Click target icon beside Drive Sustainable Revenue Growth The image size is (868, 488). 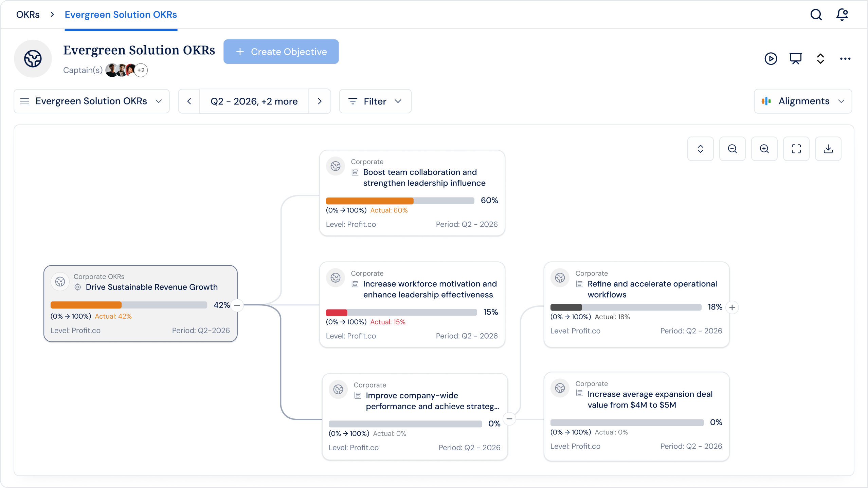click(78, 287)
